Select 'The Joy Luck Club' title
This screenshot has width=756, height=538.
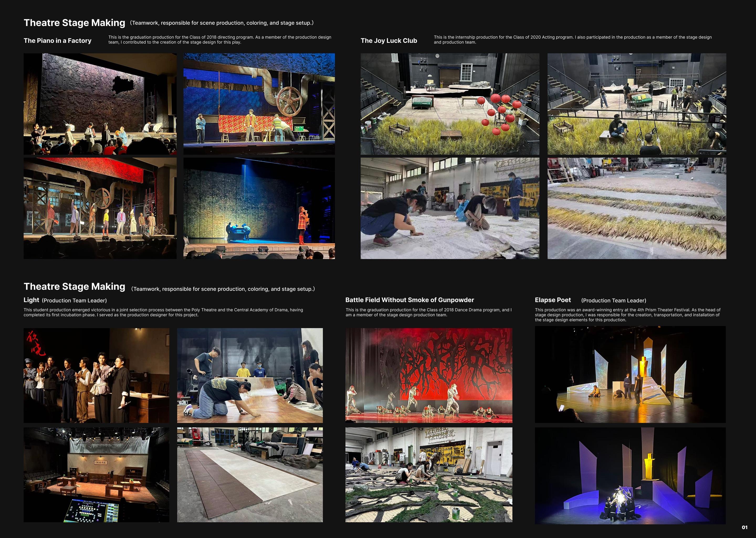pyautogui.click(x=388, y=41)
